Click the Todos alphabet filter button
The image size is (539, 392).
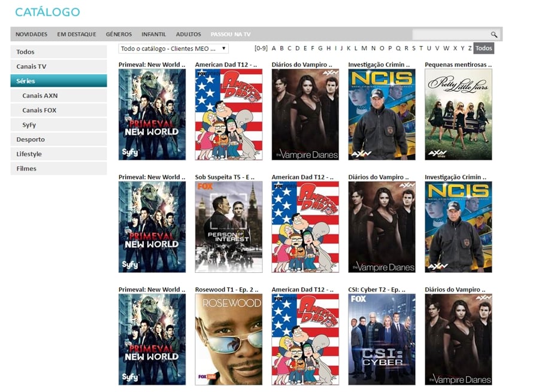[x=484, y=48]
